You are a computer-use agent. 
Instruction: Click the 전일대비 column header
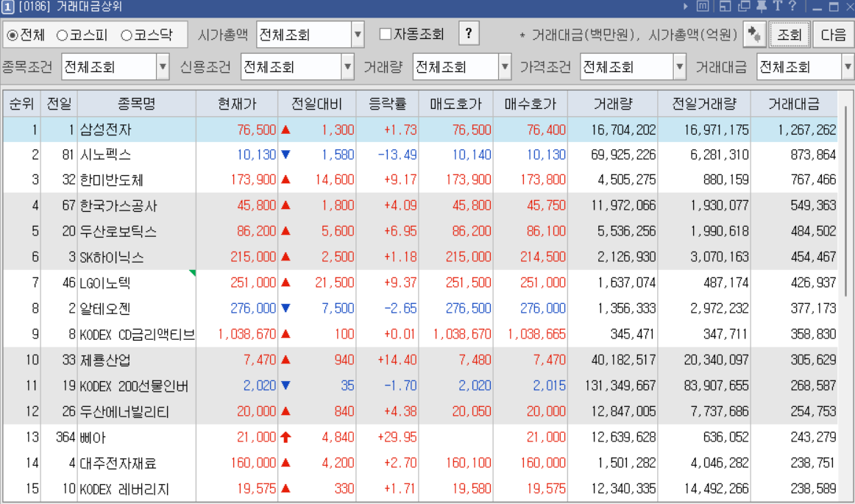317,104
